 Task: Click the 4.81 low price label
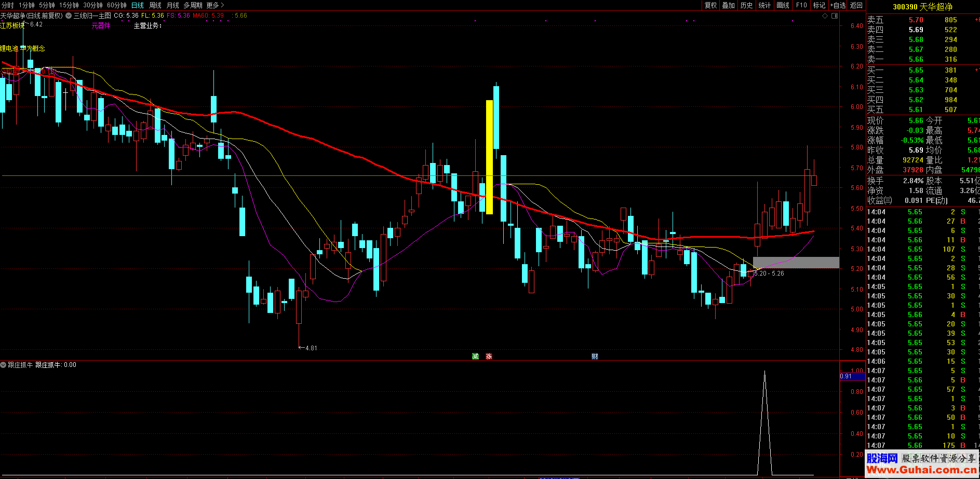311,348
